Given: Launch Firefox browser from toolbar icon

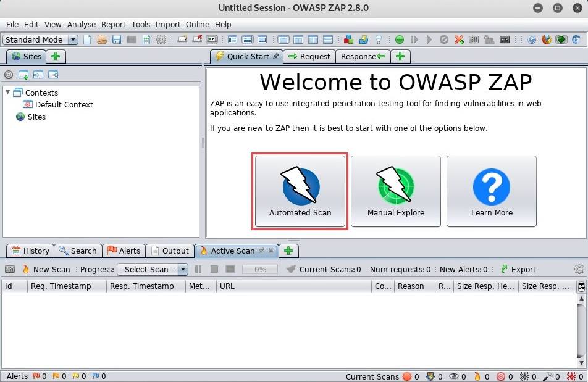Looking at the screenshot, I should tap(547, 39).
